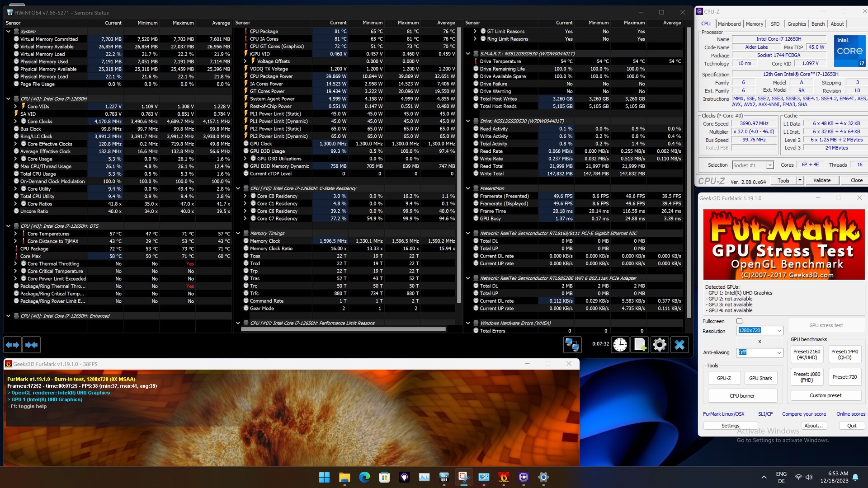Click FurMark Quit button

pyautogui.click(x=852, y=426)
